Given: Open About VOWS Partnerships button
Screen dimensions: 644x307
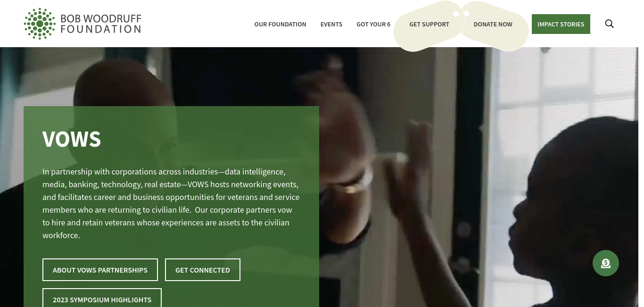Looking at the screenshot, I should (100, 270).
